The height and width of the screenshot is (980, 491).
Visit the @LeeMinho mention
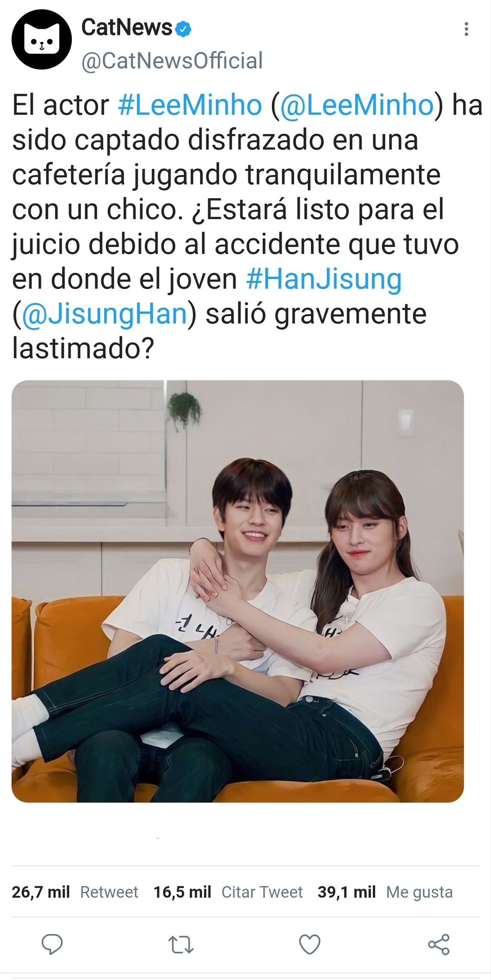[x=357, y=105]
